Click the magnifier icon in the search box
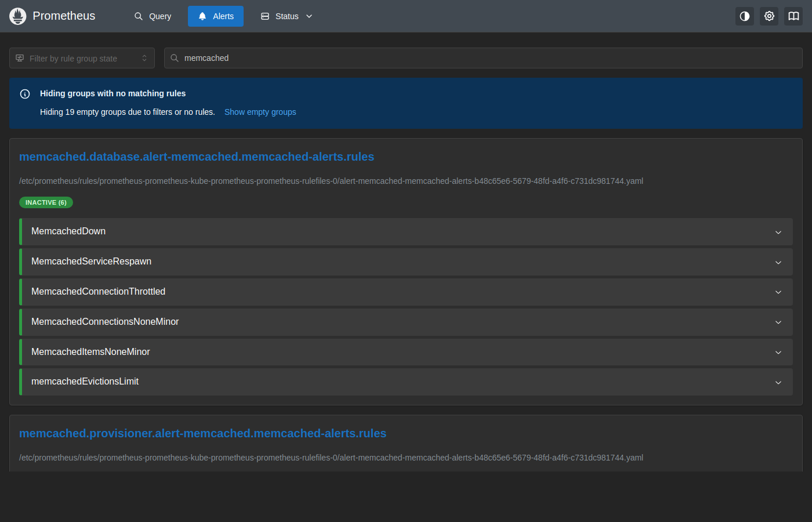Screen dimensions: 812x522 click(x=175, y=58)
